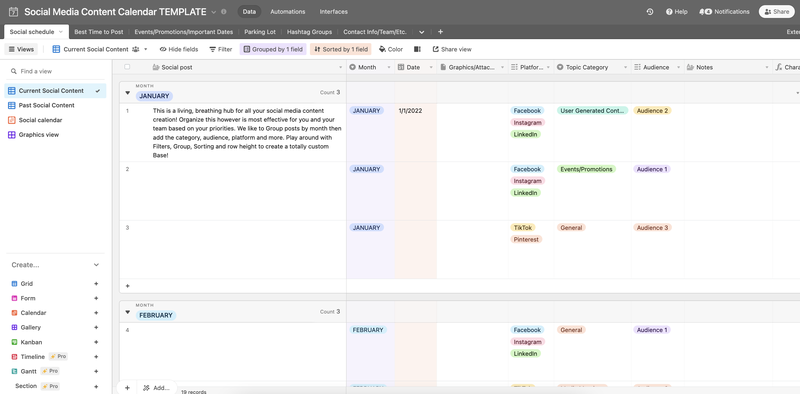Screen dimensions: 800x394
Task: Open base history clock icon
Action: pyautogui.click(x=649, y=12)
